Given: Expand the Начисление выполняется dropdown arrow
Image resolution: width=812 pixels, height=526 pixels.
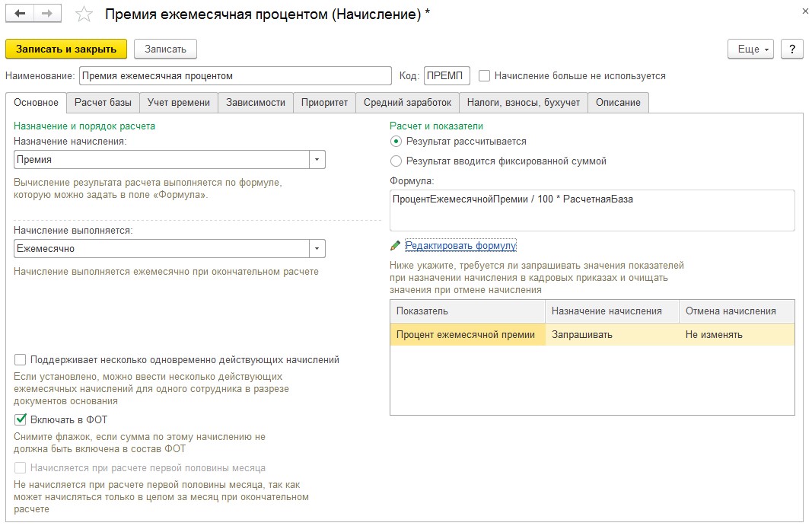Looking at the screenshot, I should click(x=317, y=249).
